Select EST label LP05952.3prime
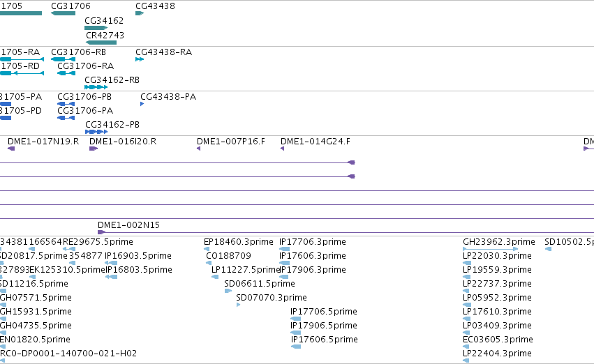This screenshot has width=594, height=364. (x=497, y=297)
